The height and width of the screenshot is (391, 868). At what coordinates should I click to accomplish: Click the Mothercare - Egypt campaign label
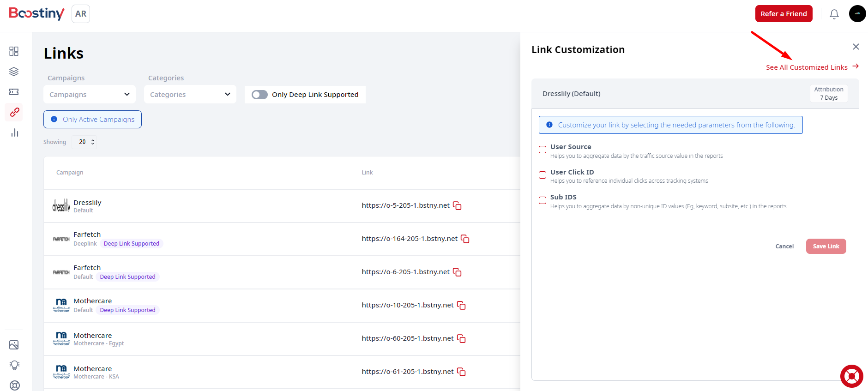(98, 343)
